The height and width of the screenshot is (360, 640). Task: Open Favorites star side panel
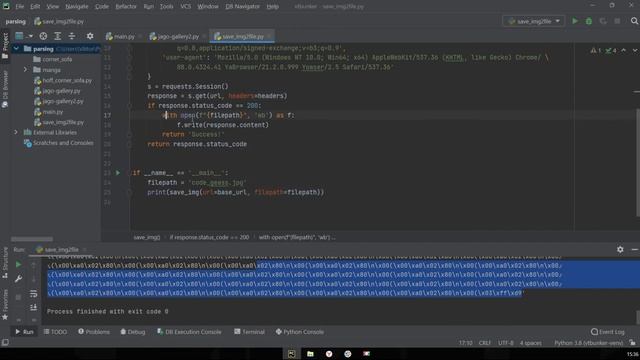5,304
